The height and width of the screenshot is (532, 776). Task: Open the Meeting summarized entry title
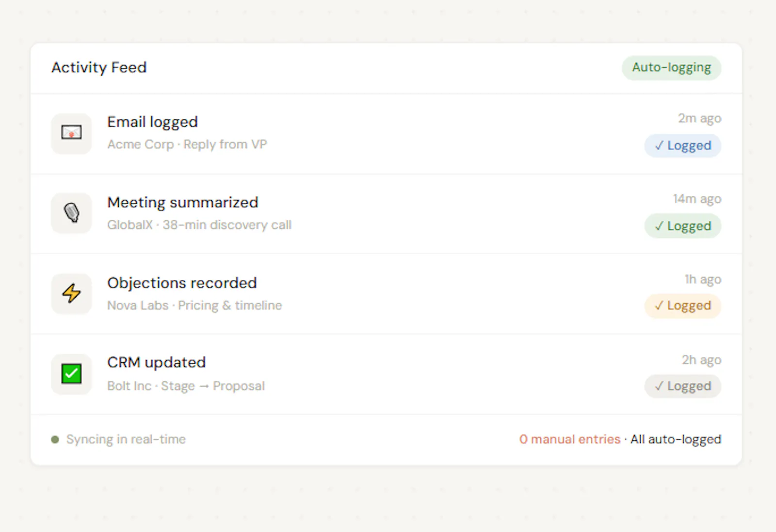tap(182, 203)
